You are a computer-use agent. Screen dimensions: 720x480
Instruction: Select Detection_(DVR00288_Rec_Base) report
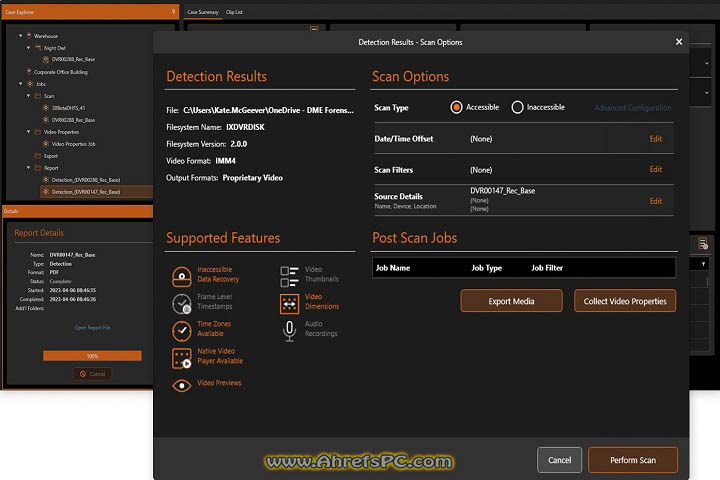86,180
